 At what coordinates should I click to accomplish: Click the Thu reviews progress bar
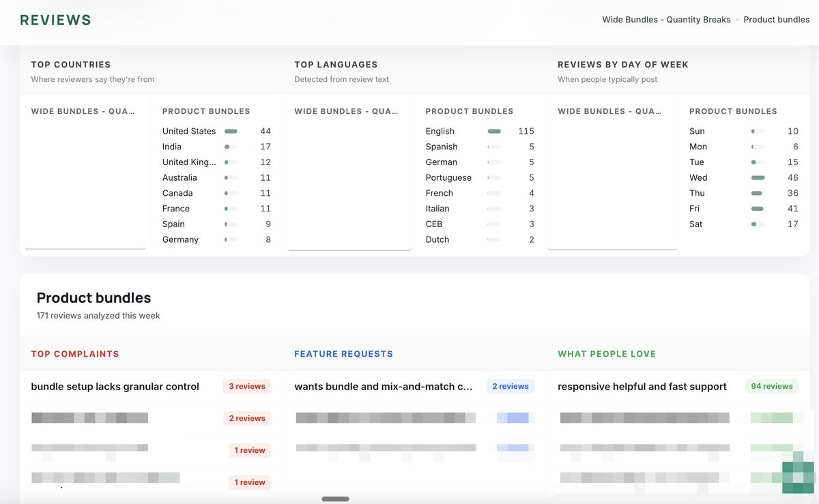pos(758,193)
